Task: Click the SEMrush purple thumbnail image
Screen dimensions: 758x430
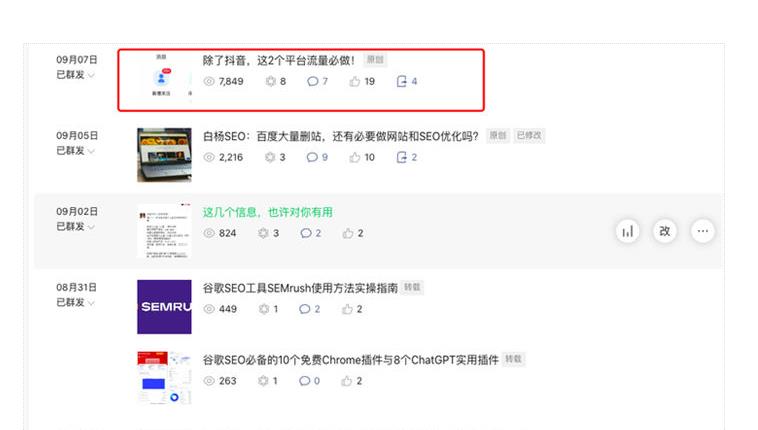Action: tap(164, 306)
